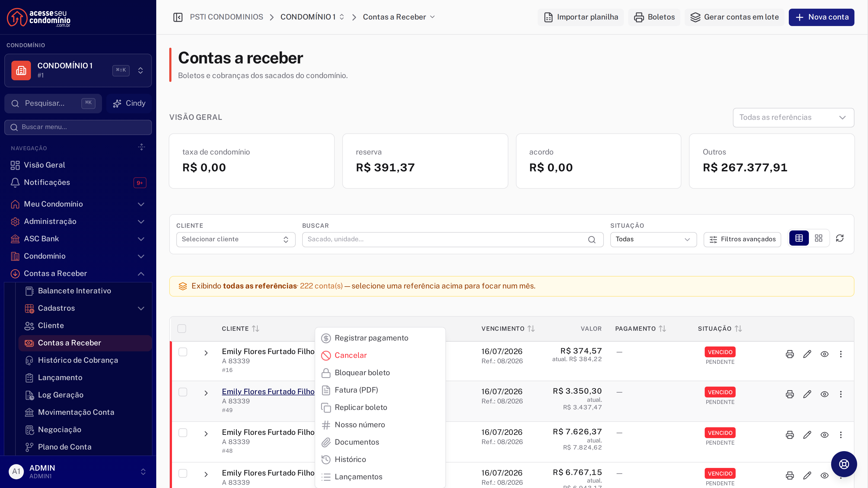The width and height of the screenshot is (868, 488).
Task: Refresh the accounts list
Action: [x=840, y=239]
